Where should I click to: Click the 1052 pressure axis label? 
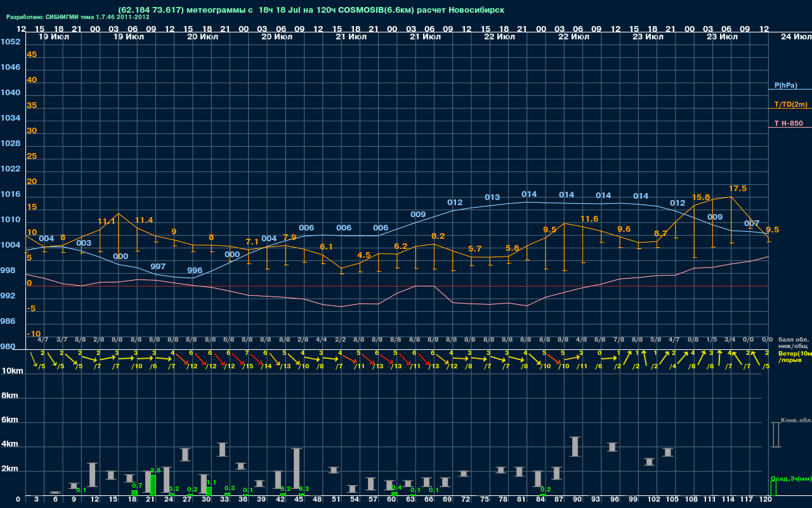point(10,42)
